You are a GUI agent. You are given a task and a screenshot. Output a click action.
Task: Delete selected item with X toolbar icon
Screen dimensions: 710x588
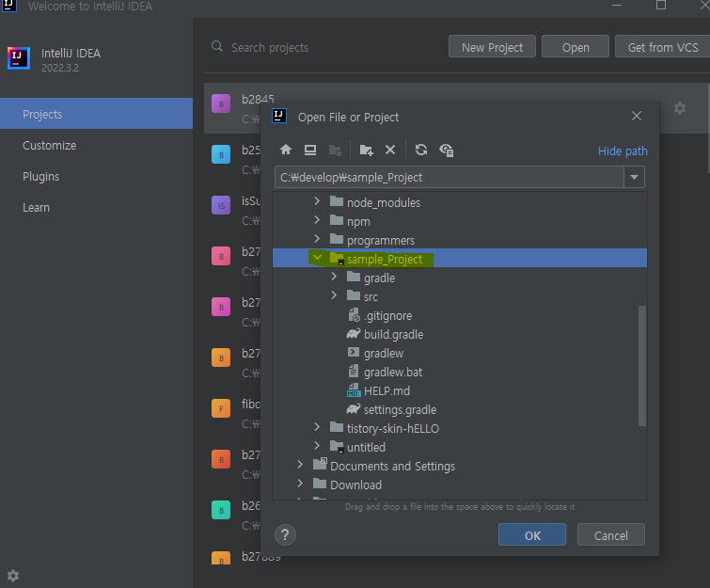click(x=390, y=150)
